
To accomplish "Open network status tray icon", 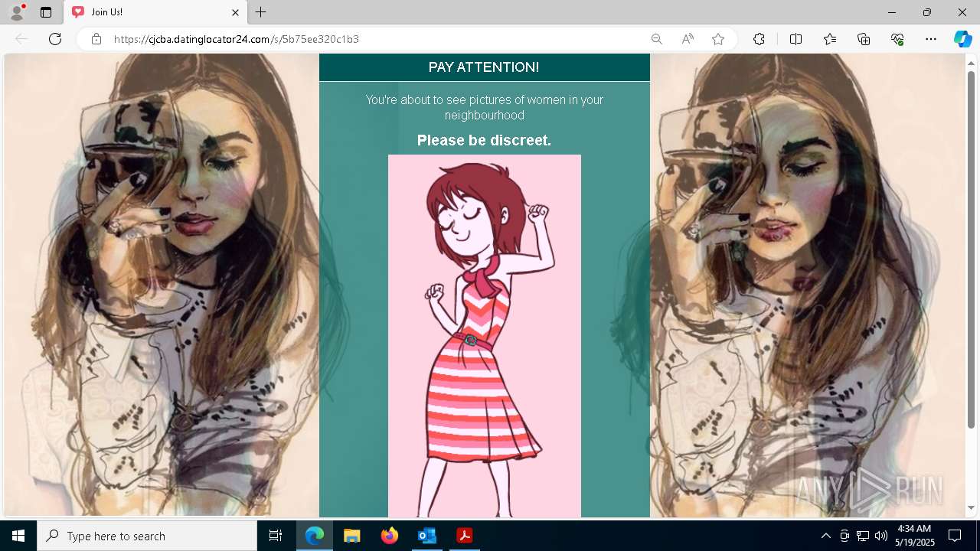I will tap(863, 536).
